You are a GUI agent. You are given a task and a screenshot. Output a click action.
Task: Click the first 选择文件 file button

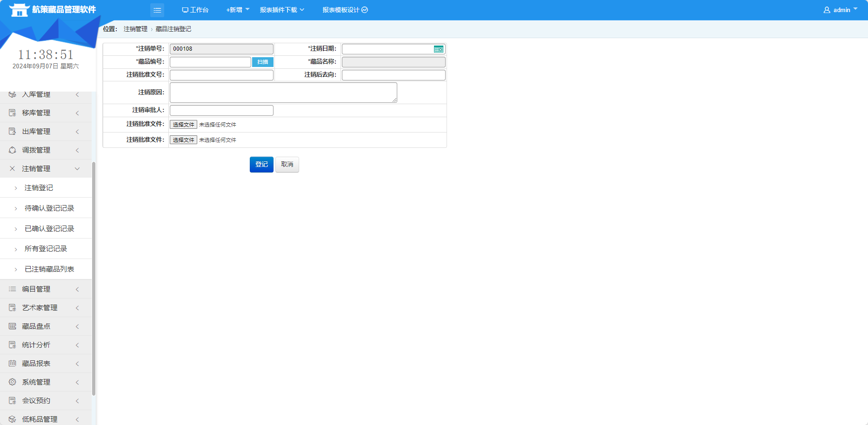(183, 125)
